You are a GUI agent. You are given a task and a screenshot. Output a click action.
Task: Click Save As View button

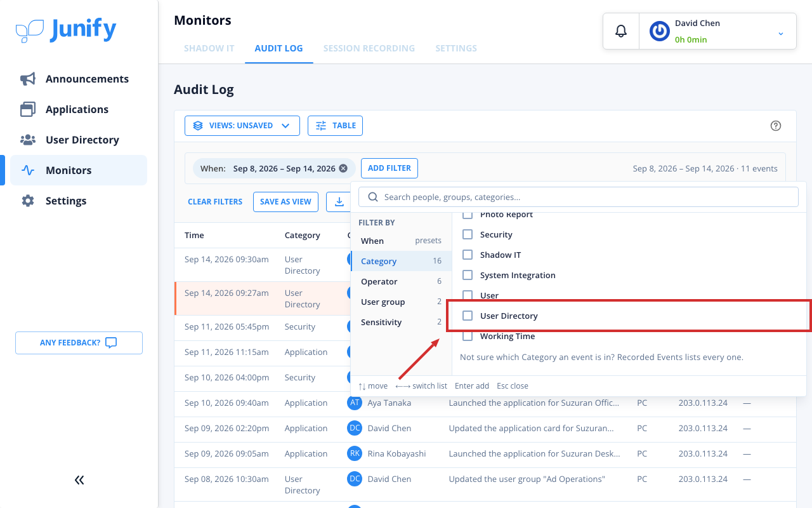click(285, 202)
